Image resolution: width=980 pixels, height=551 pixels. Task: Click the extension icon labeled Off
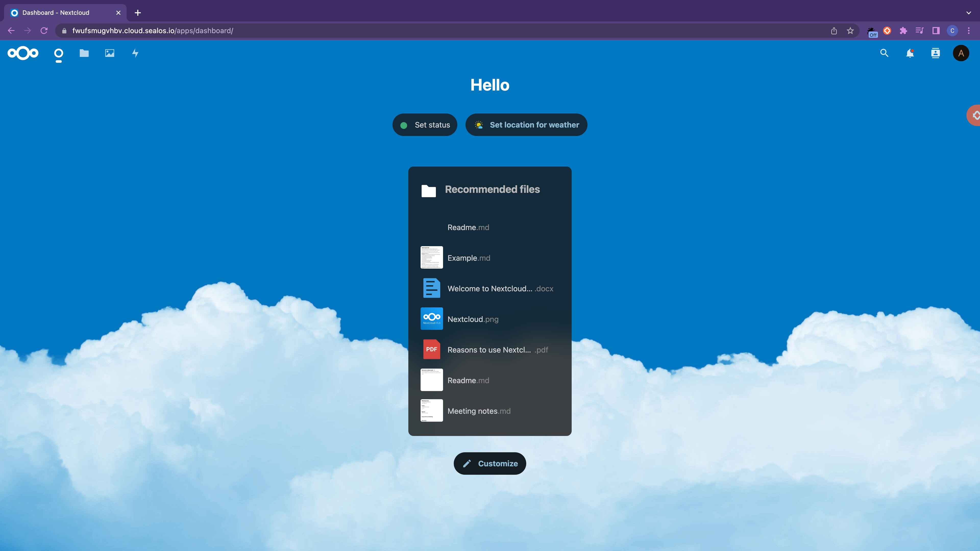pyautogui.click(x=872, y=32)
